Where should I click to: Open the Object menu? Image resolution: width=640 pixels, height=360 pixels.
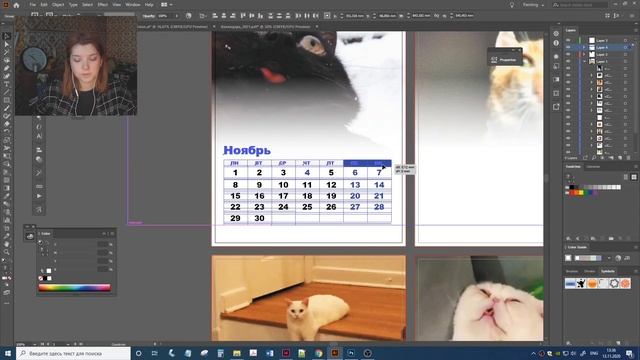58,5
